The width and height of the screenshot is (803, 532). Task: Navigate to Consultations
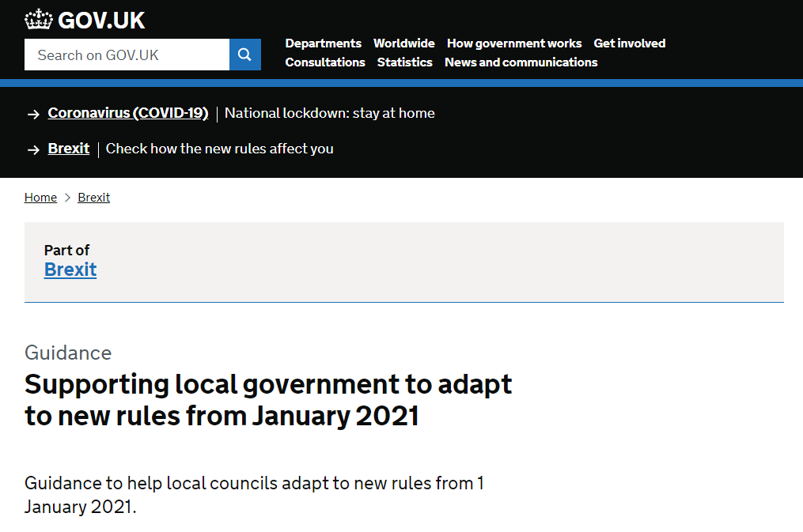[325, 62]
